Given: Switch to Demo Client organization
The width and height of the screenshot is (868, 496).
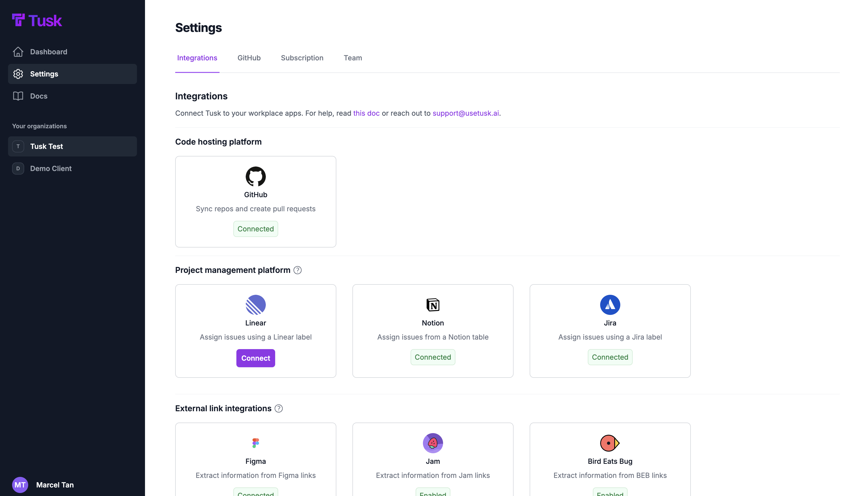Looking at the screenshot, I should [72, 169].
